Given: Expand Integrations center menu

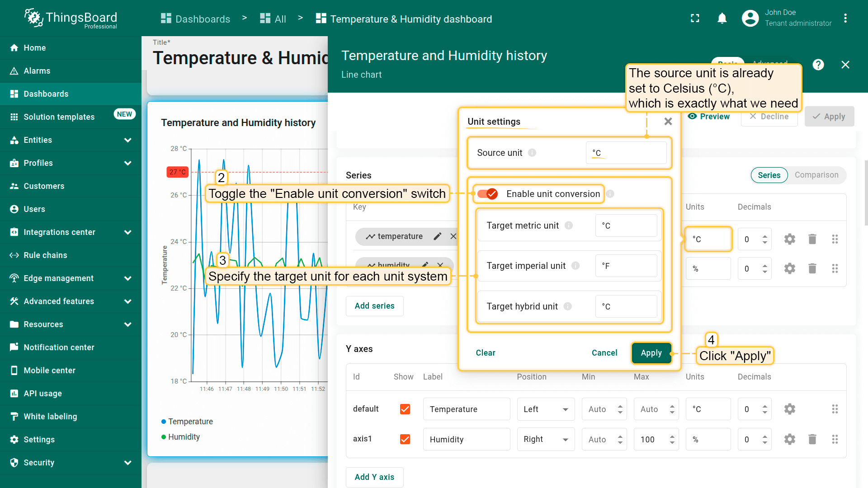Looking at the screenshot, I should [x=127, y=232].
